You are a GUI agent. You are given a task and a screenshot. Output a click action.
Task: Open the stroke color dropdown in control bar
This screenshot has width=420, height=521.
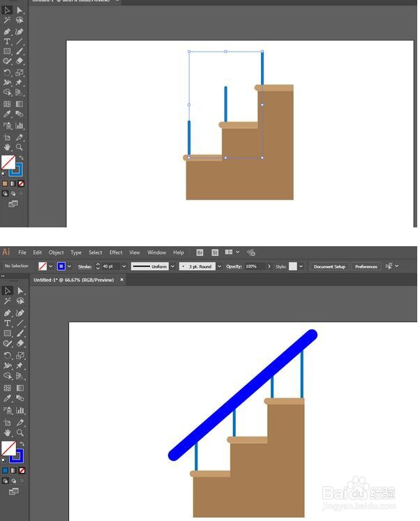pos(70,266)
